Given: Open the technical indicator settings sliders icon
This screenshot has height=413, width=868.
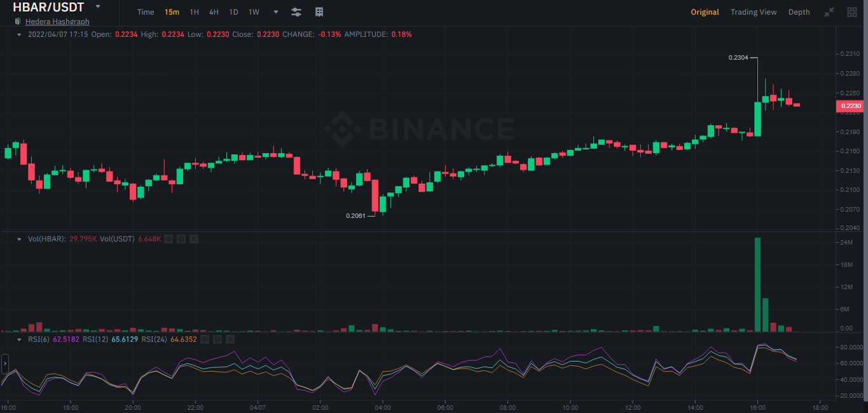Looking at the screenshot, I should pos(296,12).
